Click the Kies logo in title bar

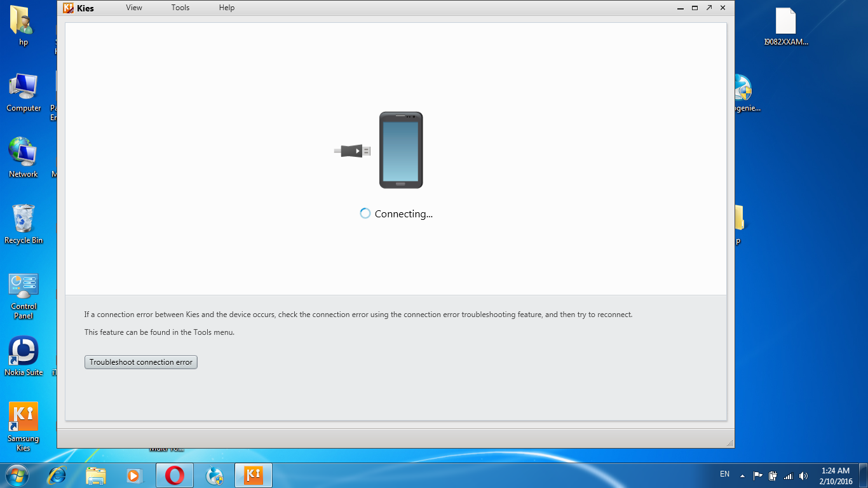68,8
